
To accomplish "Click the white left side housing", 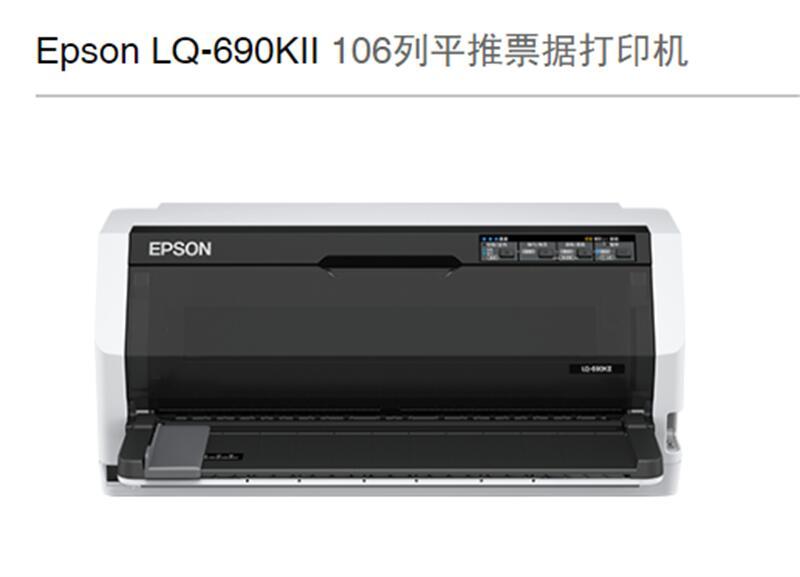I will 111,347.
